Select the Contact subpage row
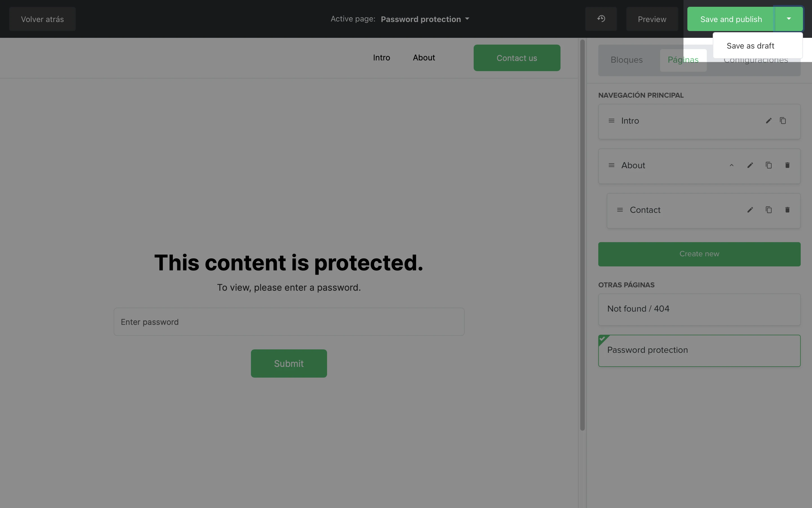 tap(704, 211)
